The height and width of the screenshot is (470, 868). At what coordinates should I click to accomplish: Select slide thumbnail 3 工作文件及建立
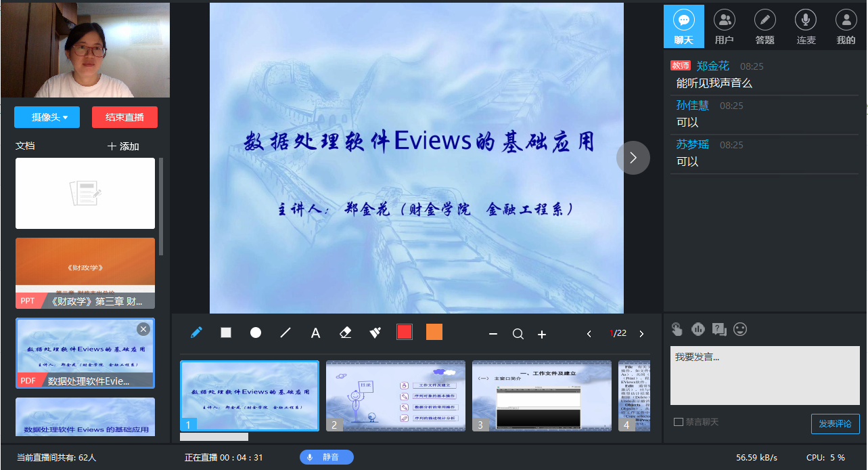pos(542,396)
